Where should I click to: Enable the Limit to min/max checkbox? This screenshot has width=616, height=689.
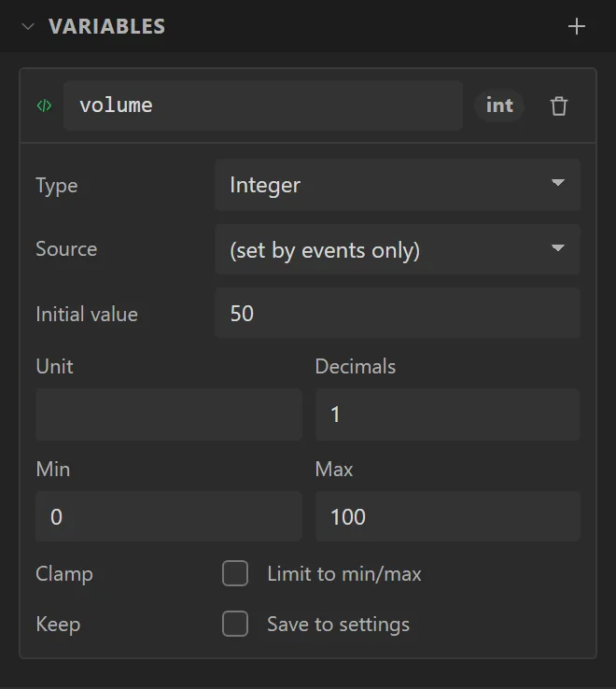(x=235, y=573)
